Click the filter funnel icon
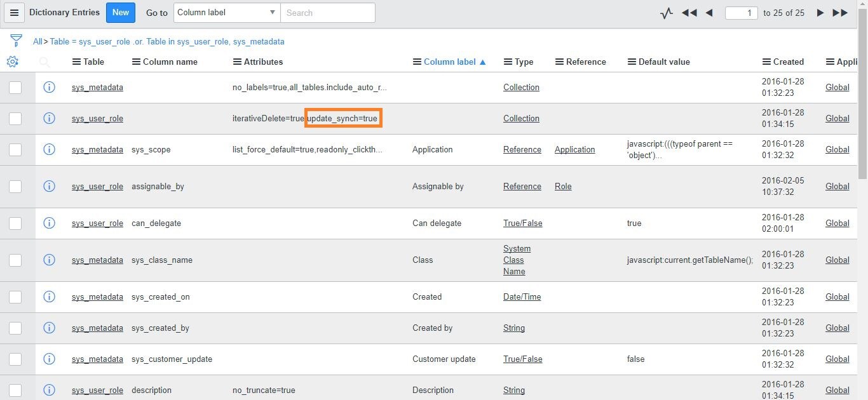 click(x=16, y=41)
